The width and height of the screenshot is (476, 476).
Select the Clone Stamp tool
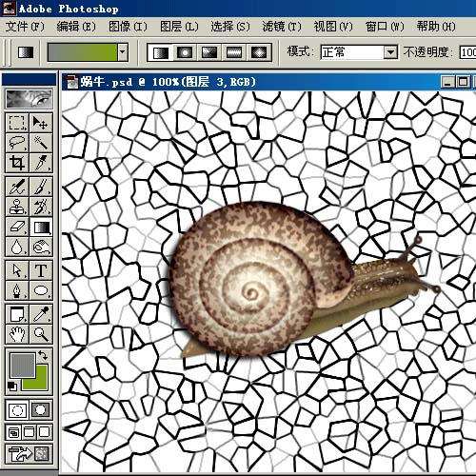coord(17,207)
